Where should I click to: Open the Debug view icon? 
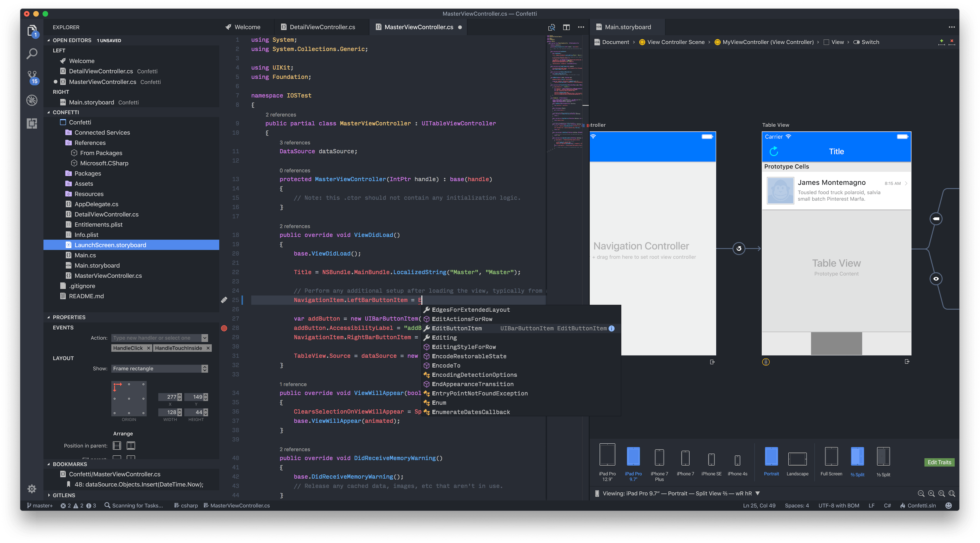(x=32, y=100)
